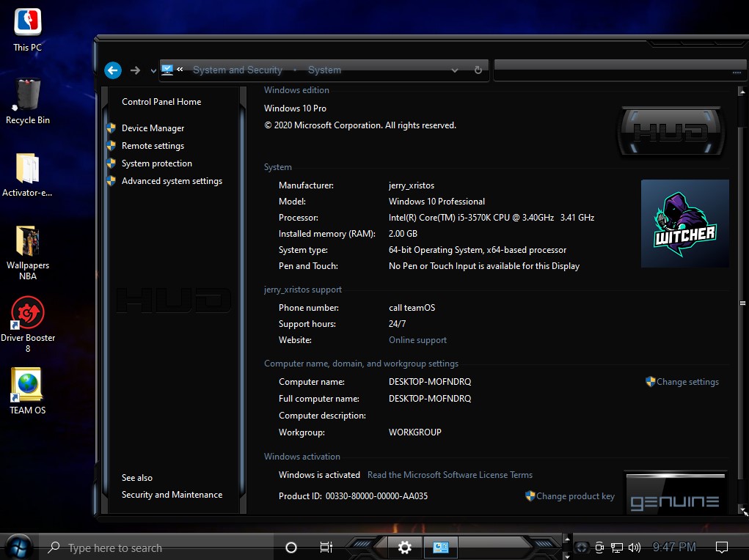Click the taskbar search box
This screenshot has width=749, height=560.
pyautogui.click(x=158, y=548)
